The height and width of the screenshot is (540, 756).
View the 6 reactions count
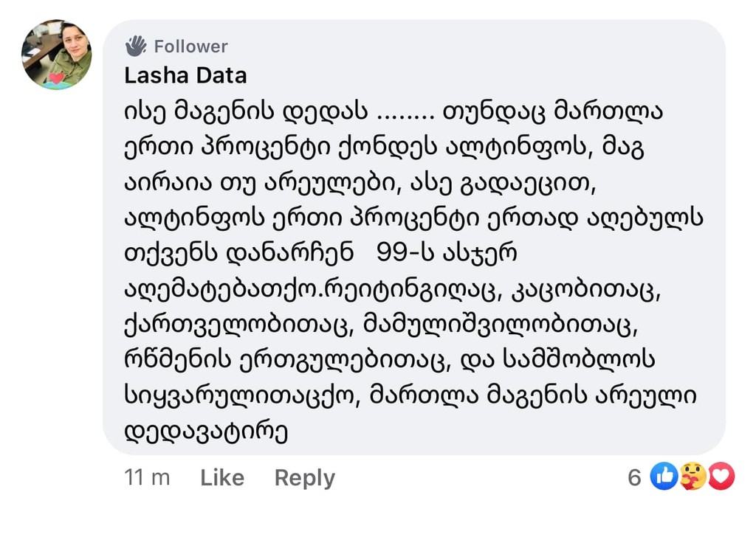click(634, 477)
